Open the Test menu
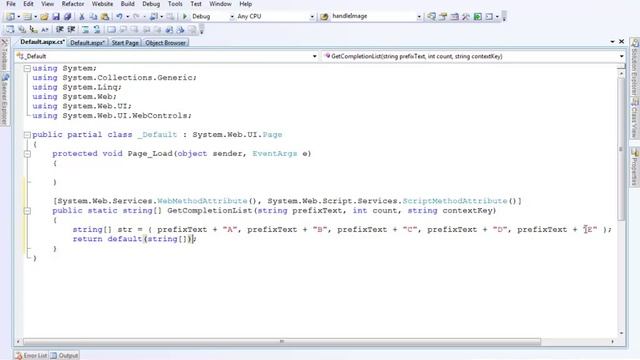The image size is (640, 360). [x=196, y=4]
